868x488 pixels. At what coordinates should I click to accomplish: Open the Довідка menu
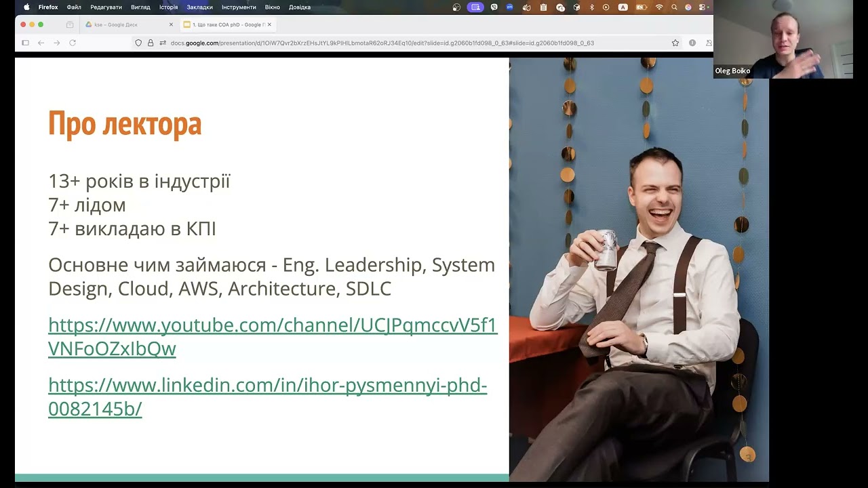click(299, 7)
